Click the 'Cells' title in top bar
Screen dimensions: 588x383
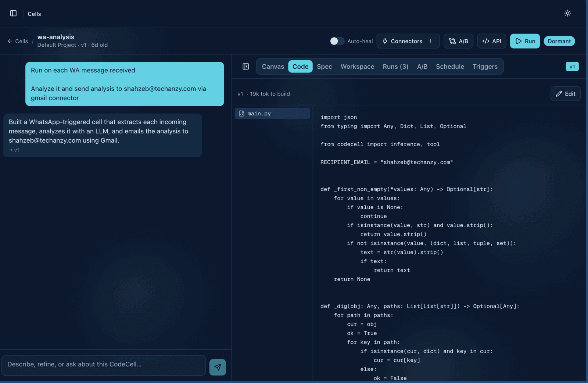click(x=34, y=14)
